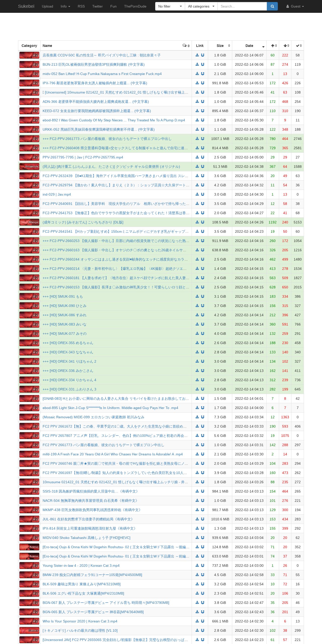Click AV category icon in BLK-506 row

coord(29,593)
